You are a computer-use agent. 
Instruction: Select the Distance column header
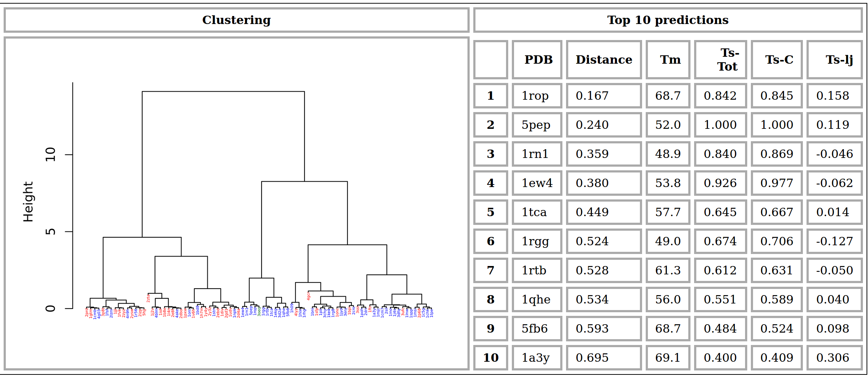[x=604, y=60]
